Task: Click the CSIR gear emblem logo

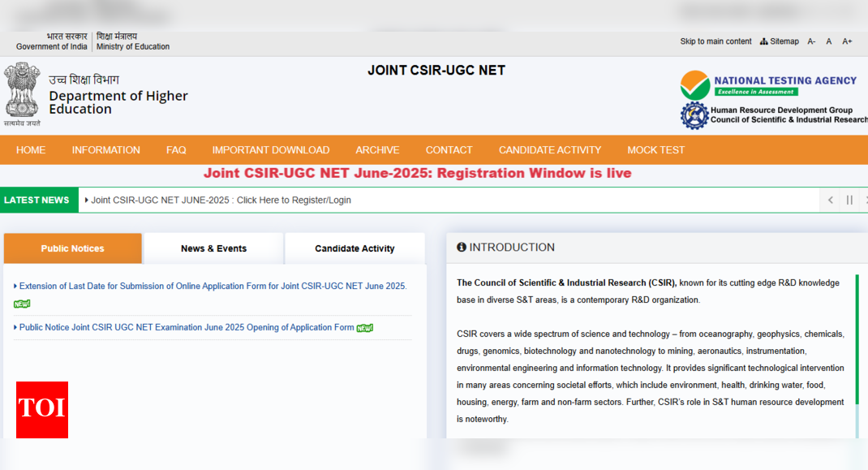Action: tap(694, 115)
